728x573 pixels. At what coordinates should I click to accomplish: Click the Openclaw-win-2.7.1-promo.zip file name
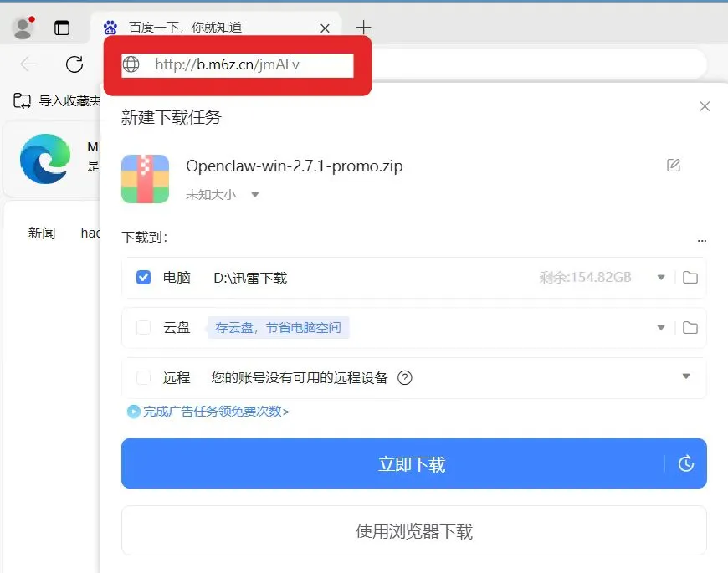[x=295, y=166]
